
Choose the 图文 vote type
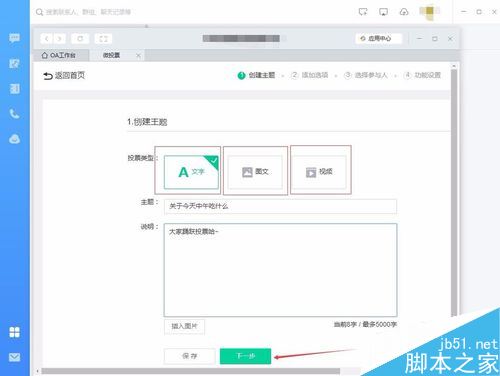(255, 172)
